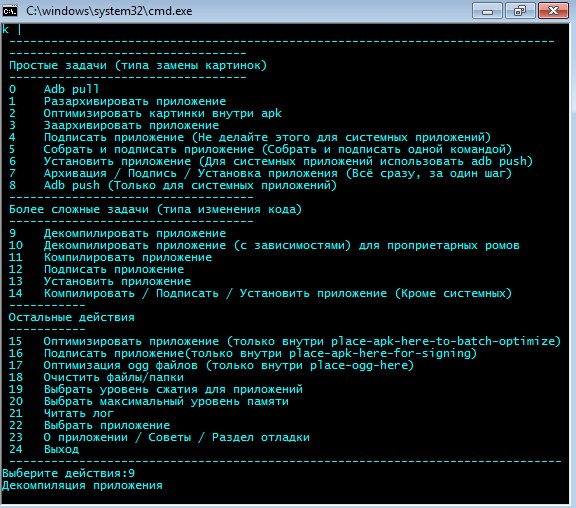The image size is (576, 508).
Task: Select line 2 Оптимизировать картинки внутри apk
Action: tap(145, 114)
